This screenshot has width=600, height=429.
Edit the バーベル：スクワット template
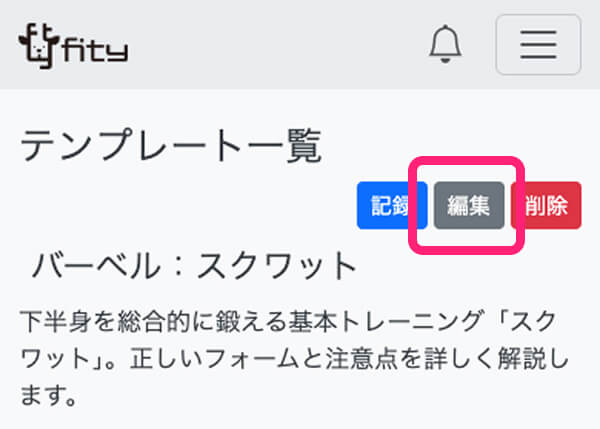(469, 206)
